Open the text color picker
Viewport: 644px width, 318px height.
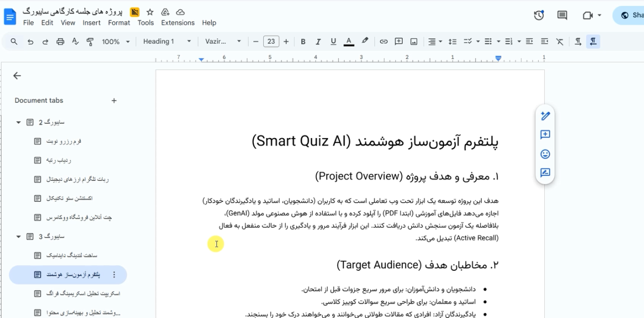[x=349, y=42]
